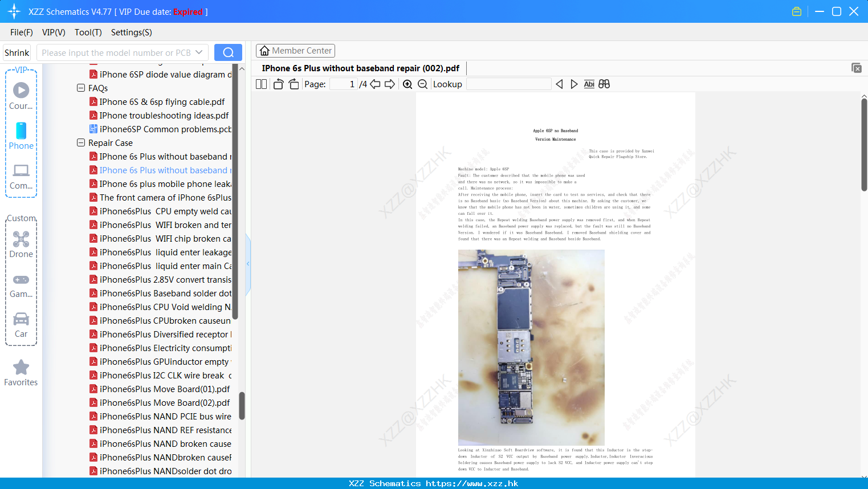Open the Game console category

click(21, 286)
